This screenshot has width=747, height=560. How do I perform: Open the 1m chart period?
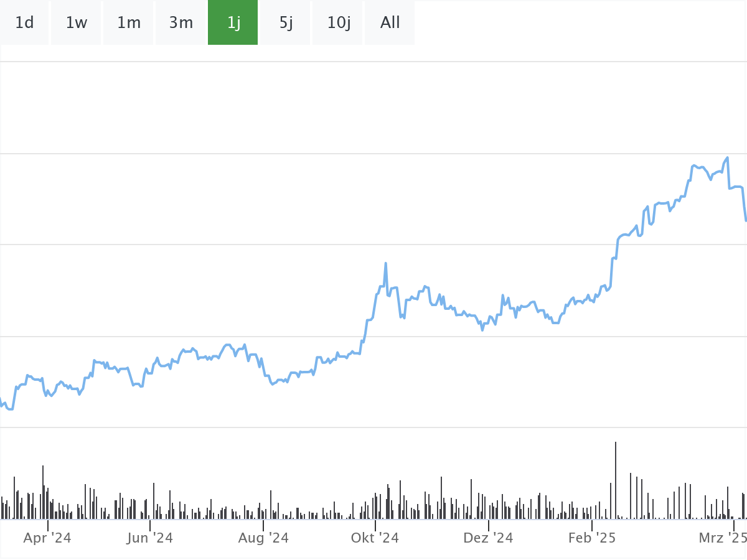click(x=128, y=22)
